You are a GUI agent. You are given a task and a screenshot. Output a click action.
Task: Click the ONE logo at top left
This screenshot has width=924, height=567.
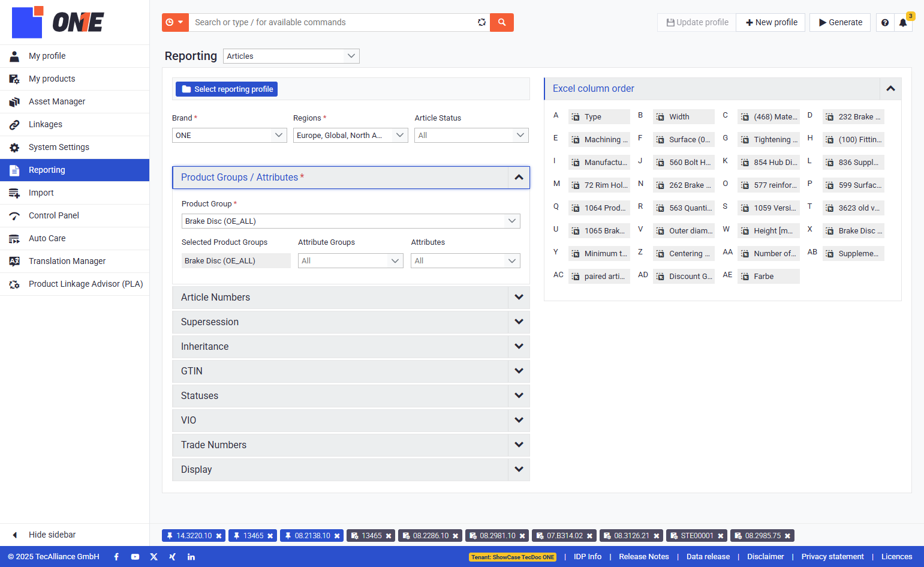pyautogui.click(x=58, y=22)
